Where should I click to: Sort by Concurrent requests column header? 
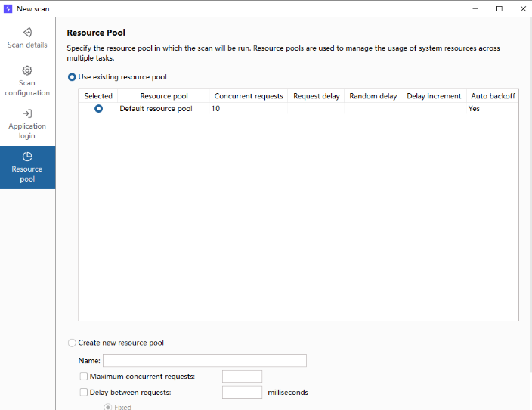pyautogui.click(x=249, y=96)
